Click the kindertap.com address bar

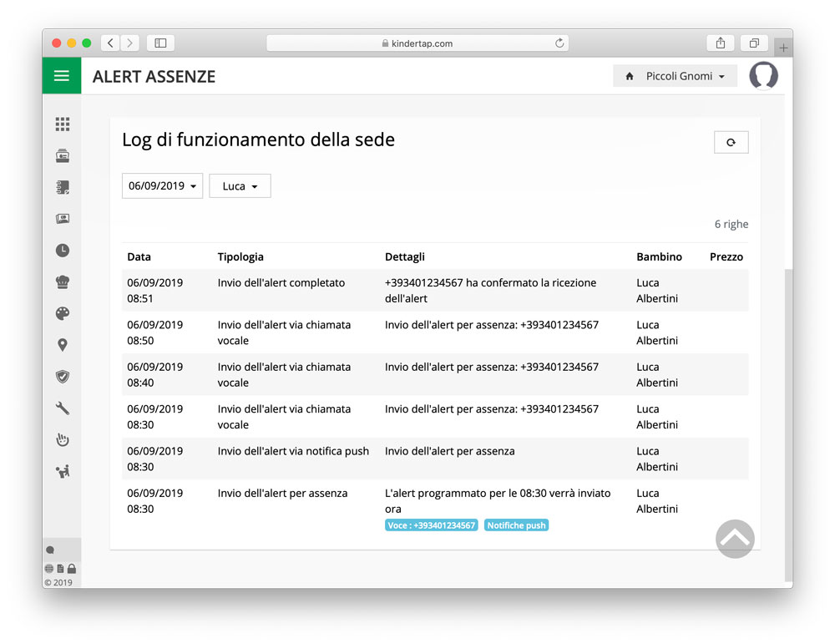417,43
